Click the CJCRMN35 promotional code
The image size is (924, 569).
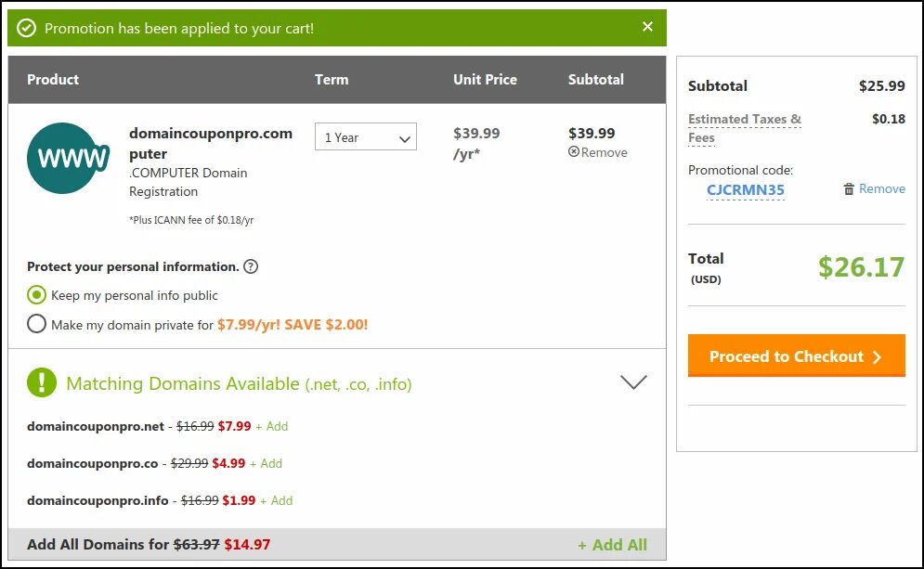click(x=745, y=190)
